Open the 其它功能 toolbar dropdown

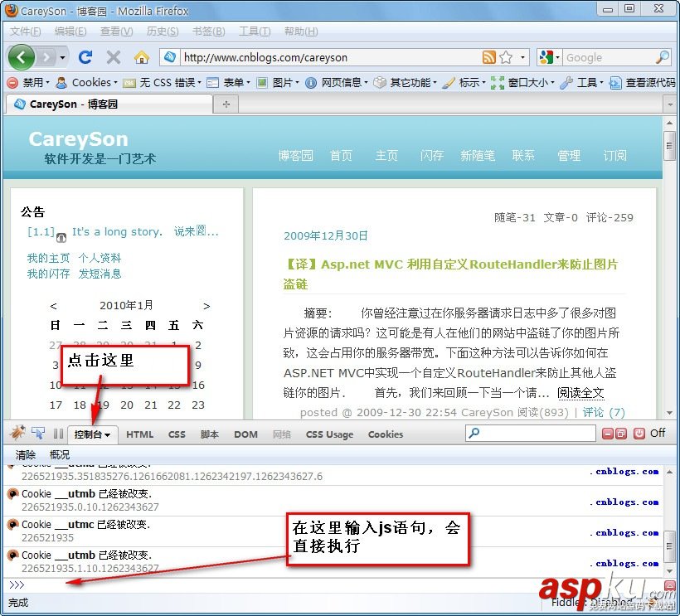point(406,82)
